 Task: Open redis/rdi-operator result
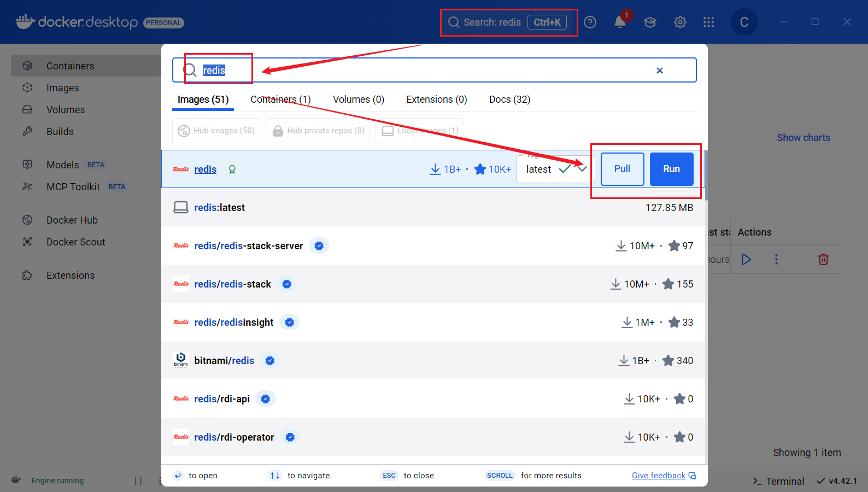433,437
